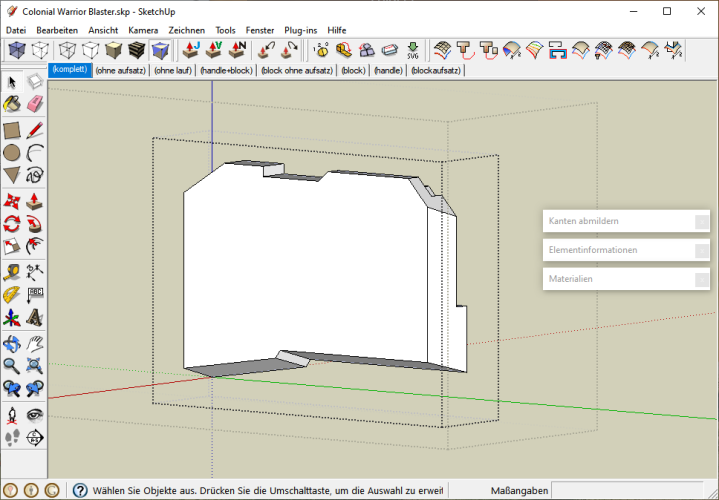
Task: Toggle X-ray face style
Action: [17, 50]
